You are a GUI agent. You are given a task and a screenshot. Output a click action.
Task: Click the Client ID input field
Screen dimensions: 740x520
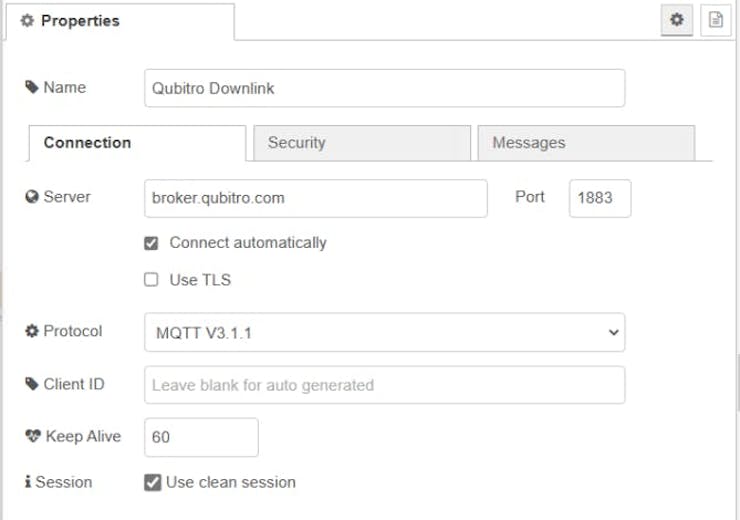click(x=384, y=385)
